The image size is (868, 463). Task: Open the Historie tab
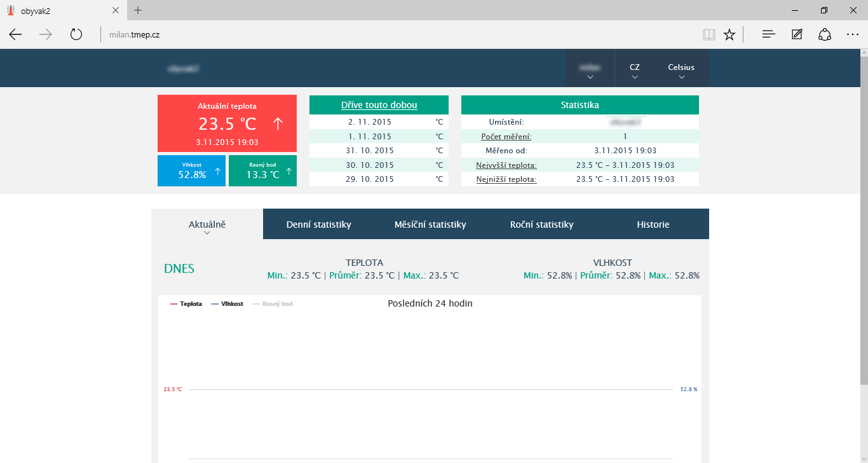(653, 224)
